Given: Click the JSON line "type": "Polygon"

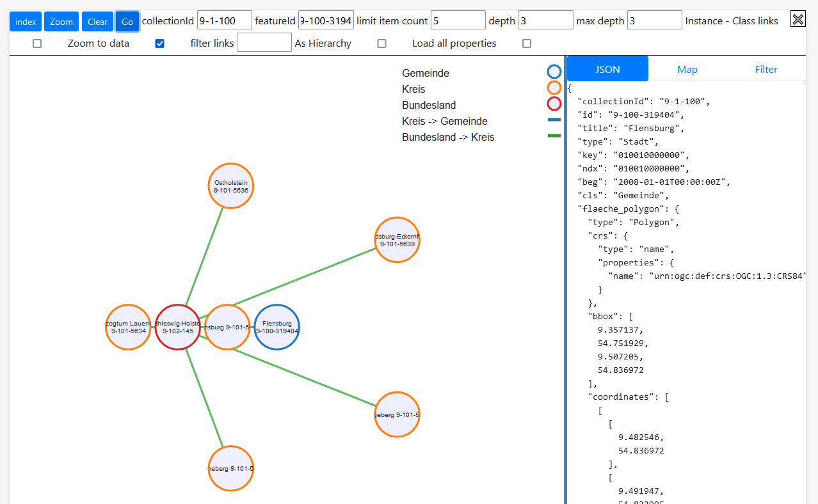Looking at the screenshot, I should click(634, 222).
